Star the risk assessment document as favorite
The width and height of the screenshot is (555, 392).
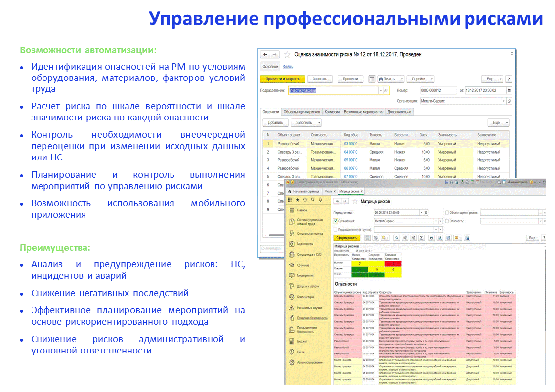[x=287, y=55]
